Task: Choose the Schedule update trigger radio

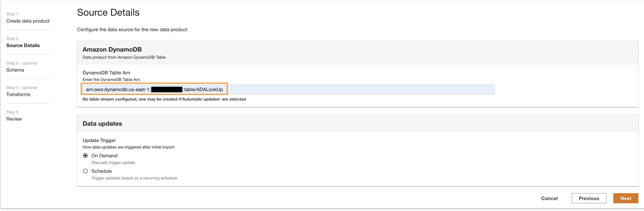Action: pyautogui.click(x=85, y=171)
